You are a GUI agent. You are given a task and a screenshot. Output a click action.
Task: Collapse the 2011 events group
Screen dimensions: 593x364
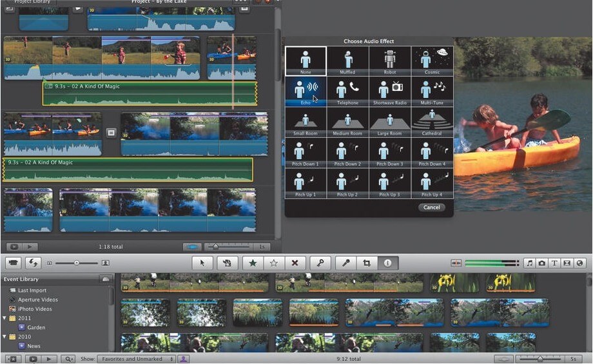coord(5,318)
